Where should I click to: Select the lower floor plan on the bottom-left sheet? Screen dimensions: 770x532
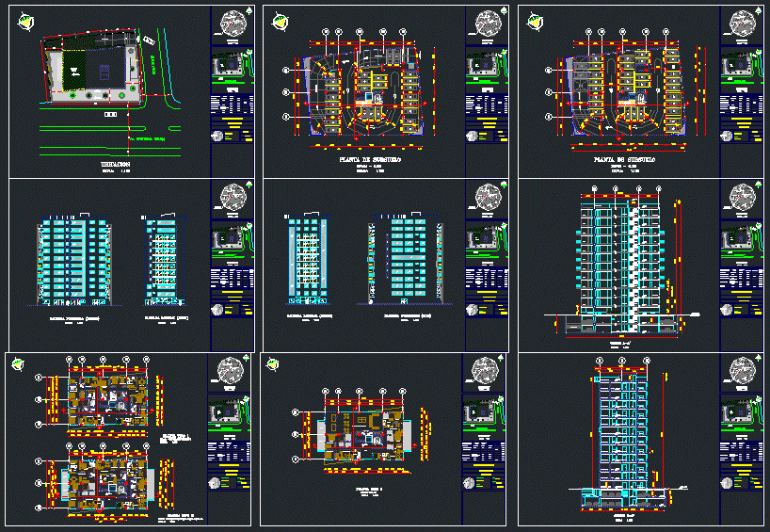click(x=105, y=477)
